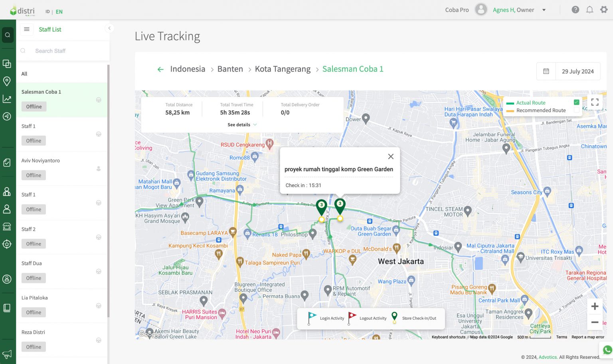Open the Advotics footer link

[548, 357]
